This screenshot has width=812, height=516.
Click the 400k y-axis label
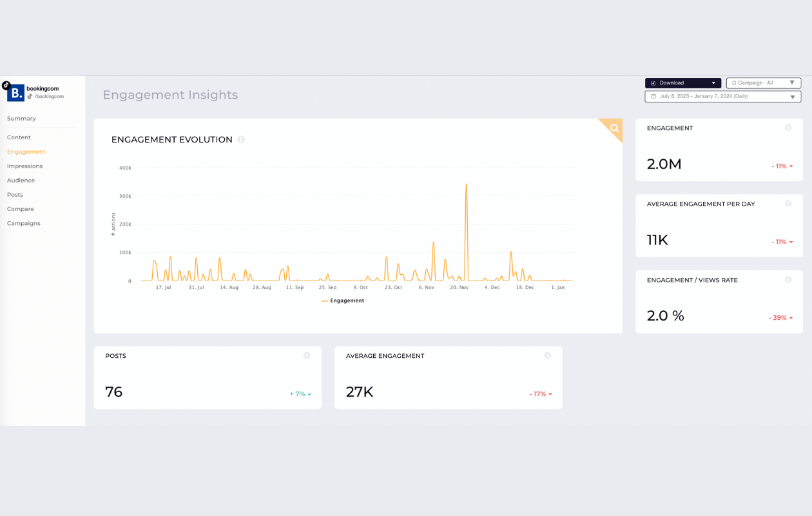click(125, 168)
